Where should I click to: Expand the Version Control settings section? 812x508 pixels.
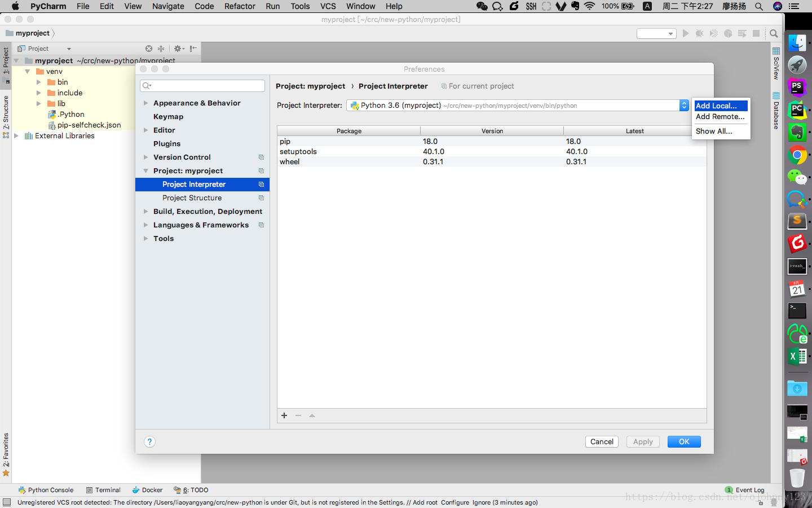146,157
